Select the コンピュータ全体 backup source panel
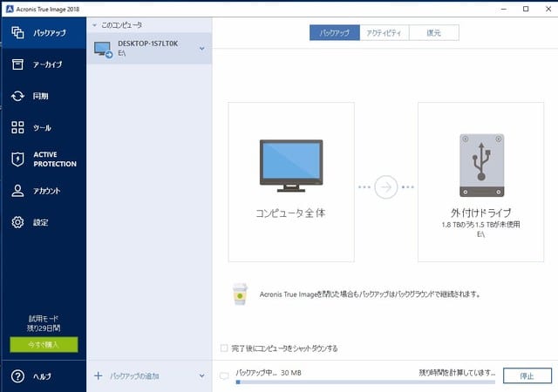 coord(291,181)
